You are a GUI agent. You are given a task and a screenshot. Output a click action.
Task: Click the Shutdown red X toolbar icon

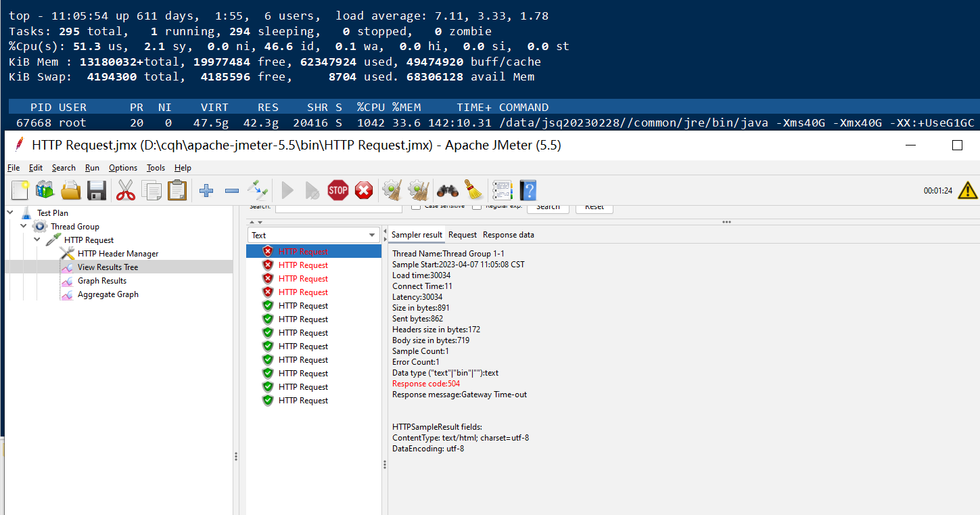364,190
